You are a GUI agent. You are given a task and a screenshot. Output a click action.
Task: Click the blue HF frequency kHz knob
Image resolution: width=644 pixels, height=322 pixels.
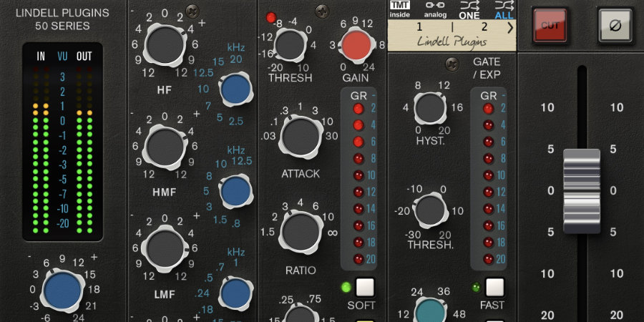pos(236,89)
